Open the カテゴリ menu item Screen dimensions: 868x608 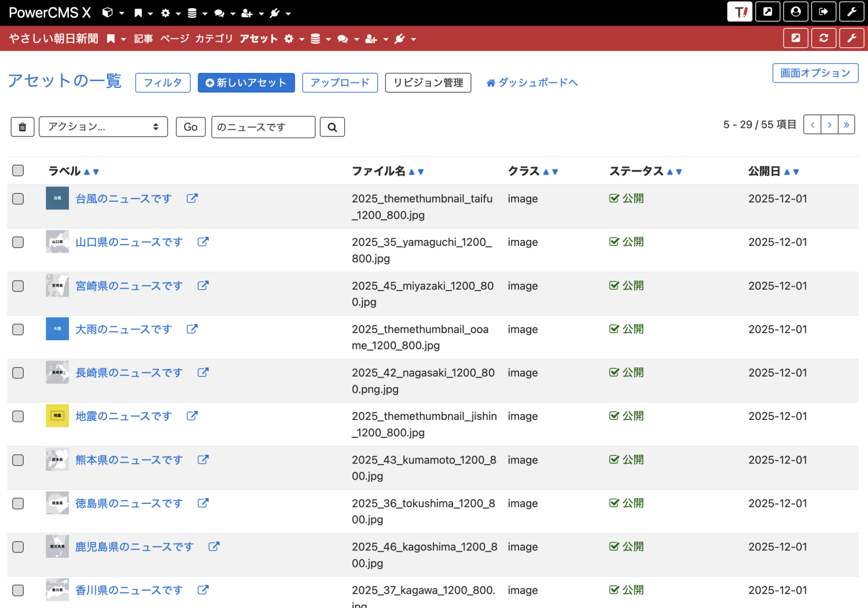pyautogui.click(x=214, y=39)
